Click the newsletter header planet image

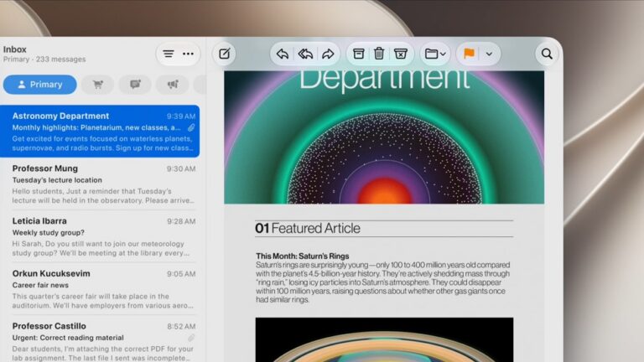(384, 137)
